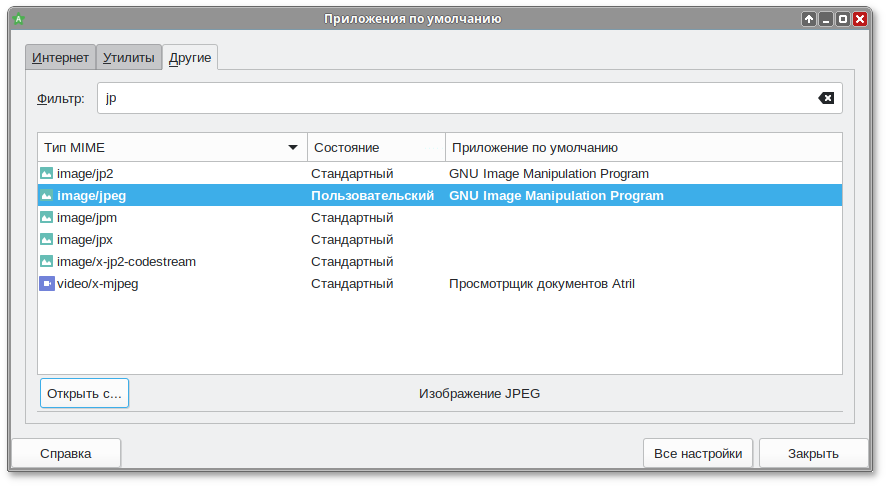This screenshot has height=486, width=886.
Task: Click the image/jpm row icon
Action: (x=46, y=218)
